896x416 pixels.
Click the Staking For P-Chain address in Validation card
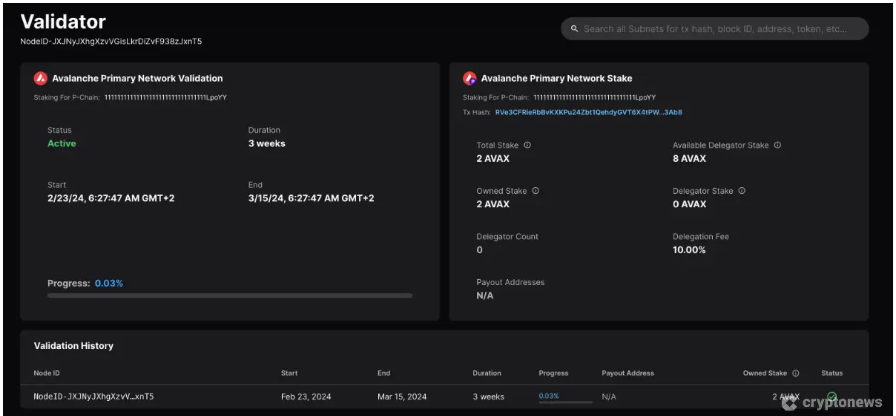tap(165, 97)
